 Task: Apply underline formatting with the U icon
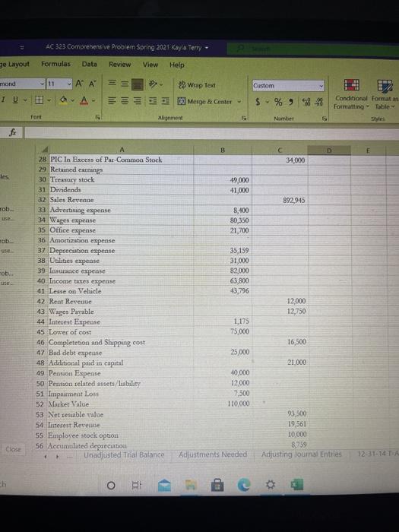point(16,100)
